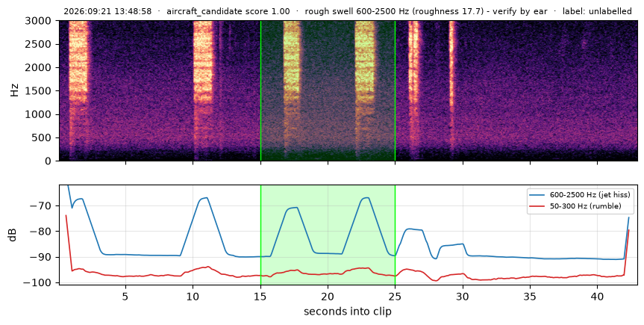Click the narrow burst near 29 s in spectrogram
The height and width of the screenshot is (325, 644).
[453, 62]
